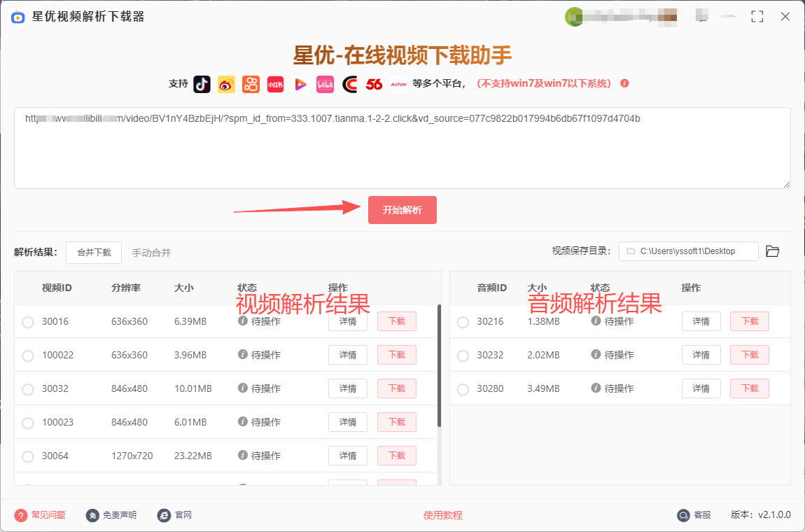Screen dimensions: 805x532
Task: Open 详情 details for audio 30232
Action: pyautogui.click(x=701, y=355)
